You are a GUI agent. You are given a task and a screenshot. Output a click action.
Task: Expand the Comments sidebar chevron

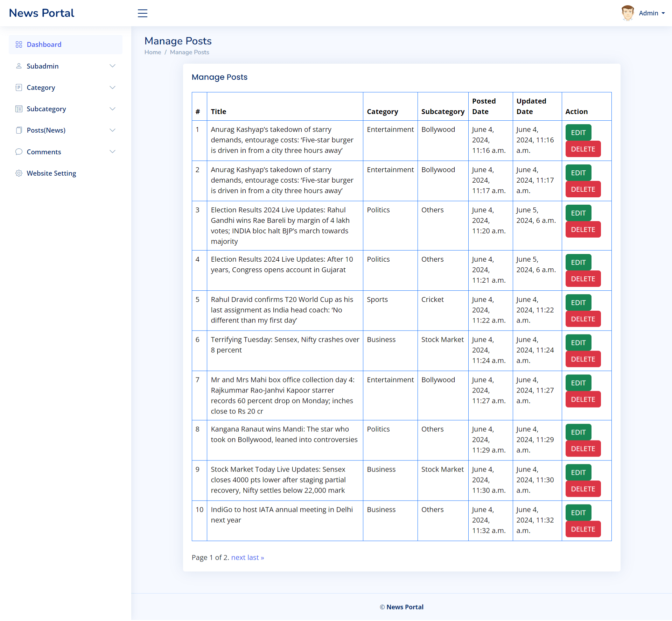[x=113, y=151]
